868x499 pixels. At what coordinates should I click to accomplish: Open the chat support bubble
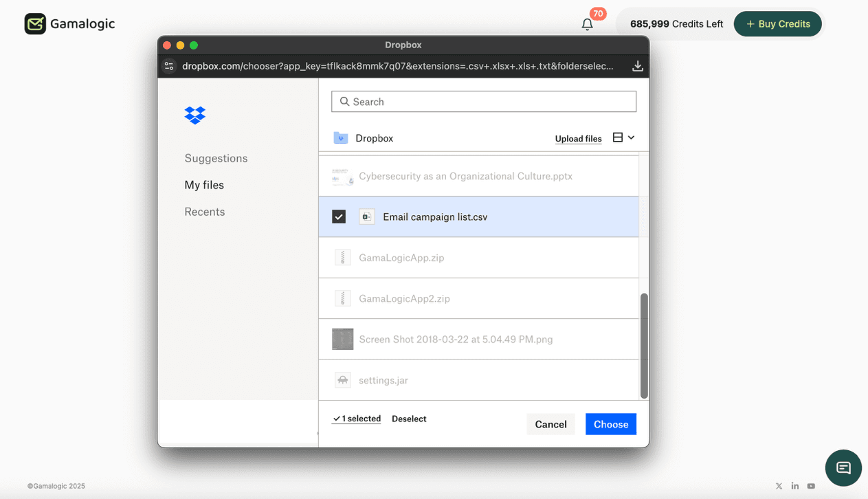pos(843,467)
